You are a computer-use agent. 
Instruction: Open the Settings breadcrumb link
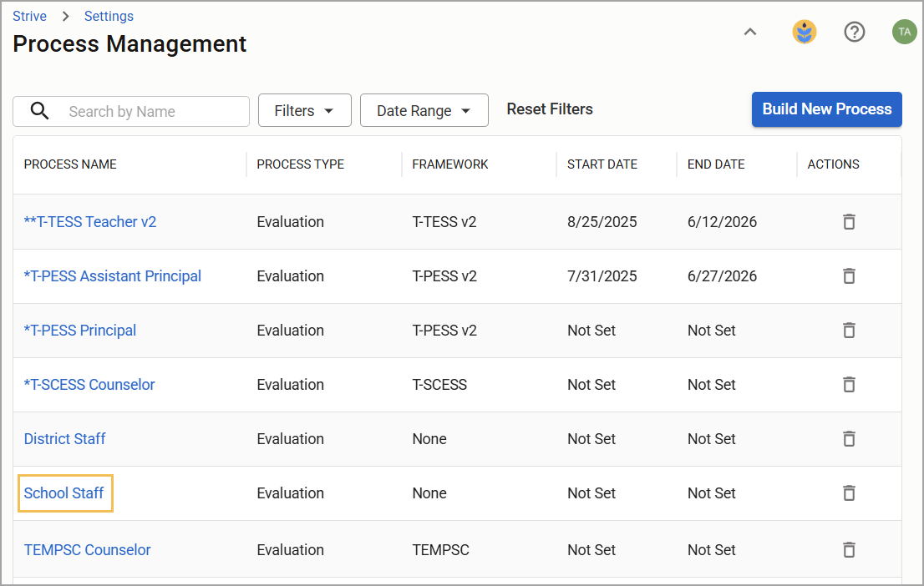click(109, 17)
